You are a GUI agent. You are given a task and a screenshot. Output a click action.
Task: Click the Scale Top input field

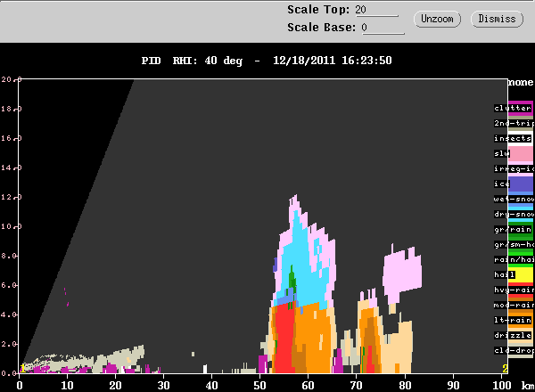click(376, 10)
